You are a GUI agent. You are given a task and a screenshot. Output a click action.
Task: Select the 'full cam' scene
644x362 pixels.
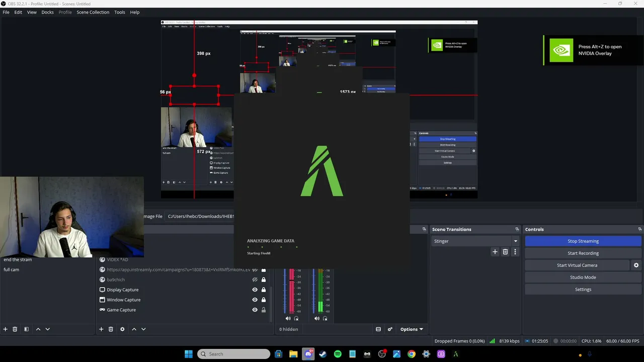coord(47,269)
